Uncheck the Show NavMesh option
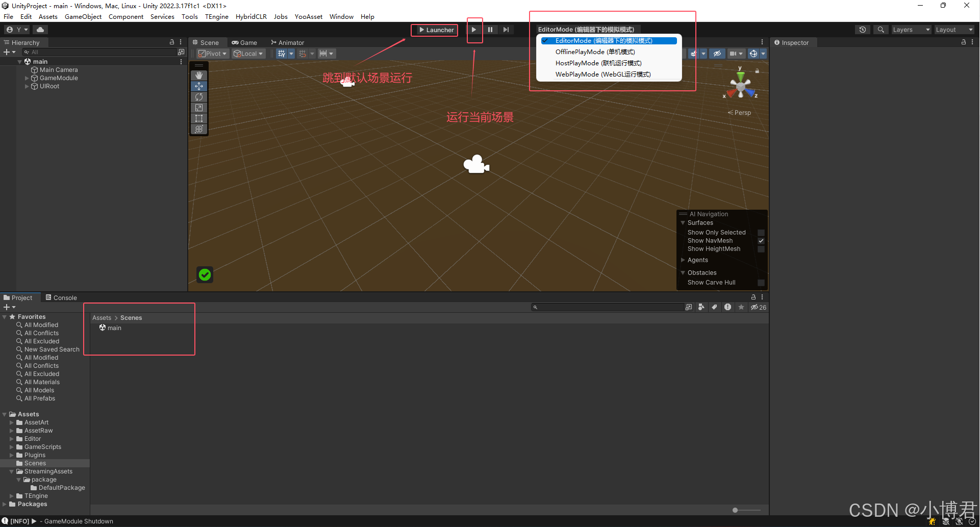 click(x=761, y=240)
